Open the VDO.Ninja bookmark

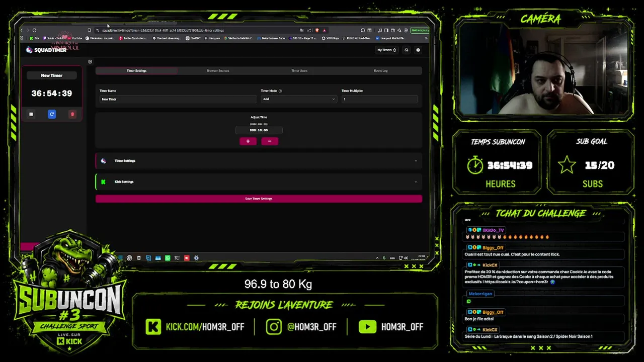330,38
